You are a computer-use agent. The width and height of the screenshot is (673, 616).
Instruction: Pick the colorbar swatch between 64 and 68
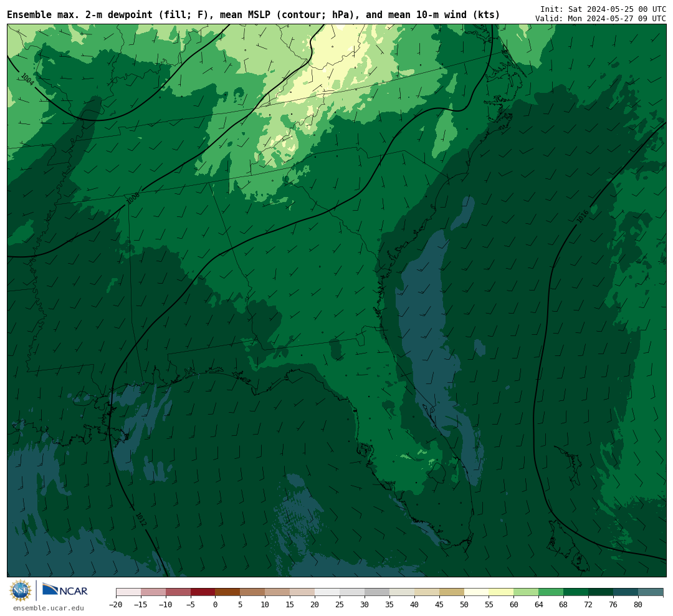(551, 592)
